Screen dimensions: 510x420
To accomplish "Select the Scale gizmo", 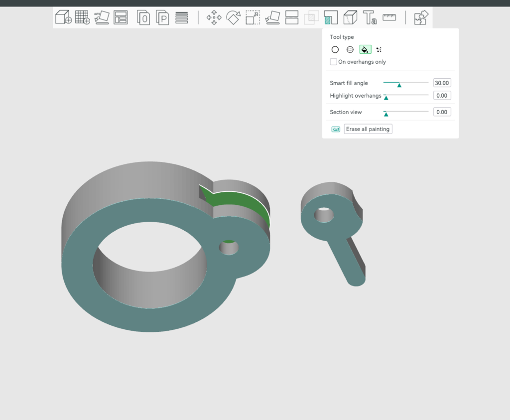I will coord(252,17).
